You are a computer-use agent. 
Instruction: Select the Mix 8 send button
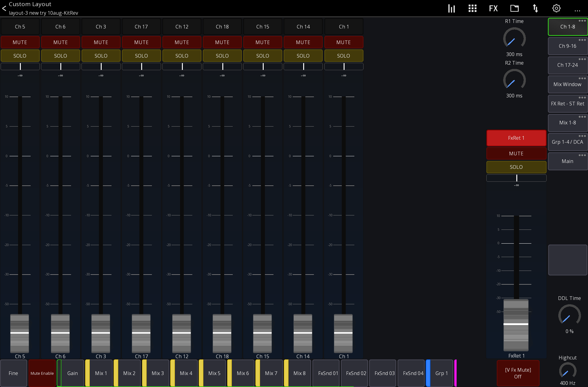[298, 373]
